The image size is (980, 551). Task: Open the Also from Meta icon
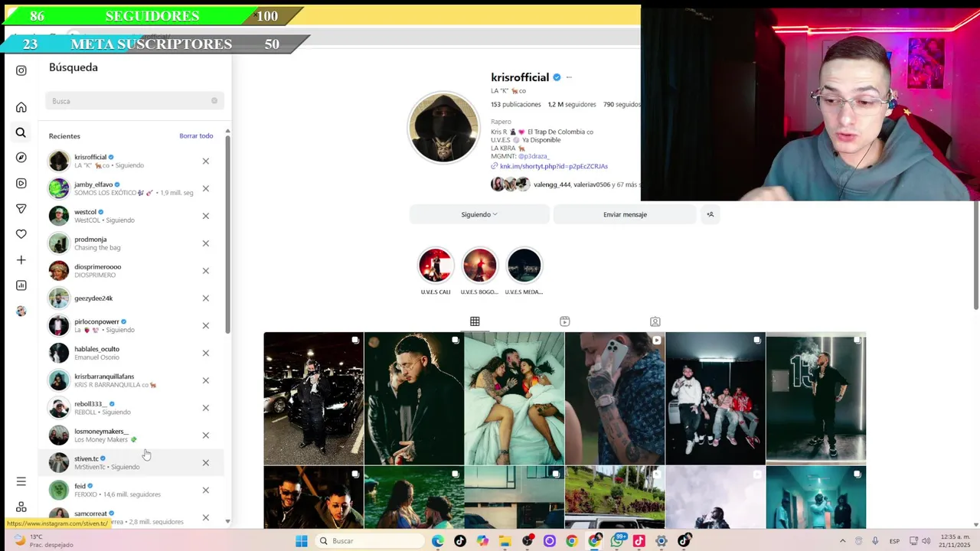pyautogui.click(x=21, y=507)
